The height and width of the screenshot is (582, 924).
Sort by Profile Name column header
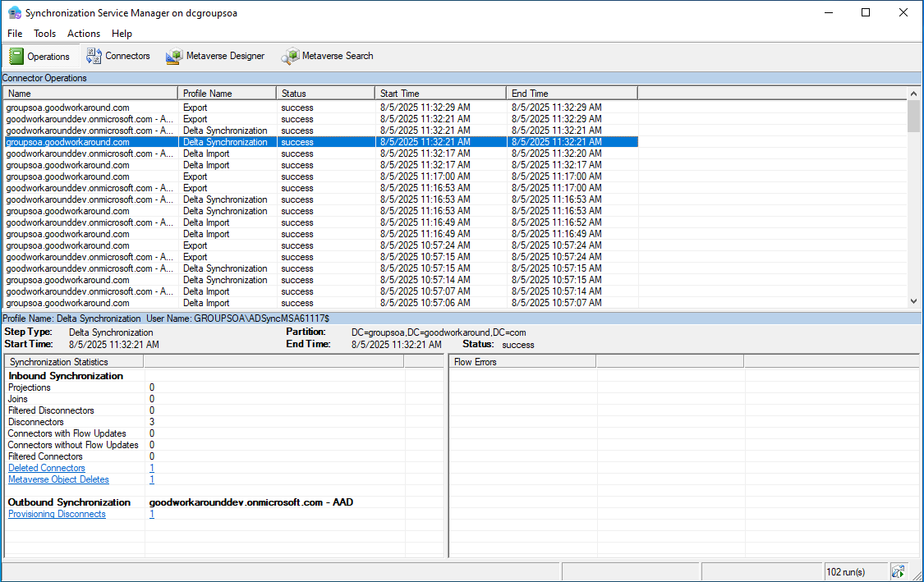click(227, 94)
